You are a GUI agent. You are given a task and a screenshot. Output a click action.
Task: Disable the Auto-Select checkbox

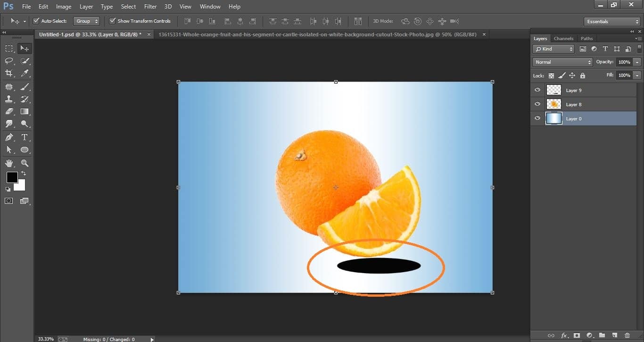pyautogui.click(x=36, y=21)
